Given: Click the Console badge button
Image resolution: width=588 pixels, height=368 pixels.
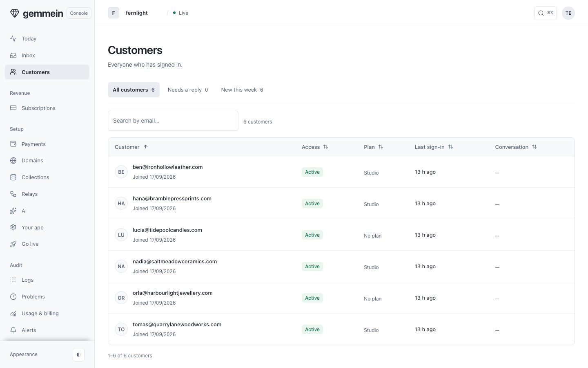Looking at the screenshot, I should 79,13.
